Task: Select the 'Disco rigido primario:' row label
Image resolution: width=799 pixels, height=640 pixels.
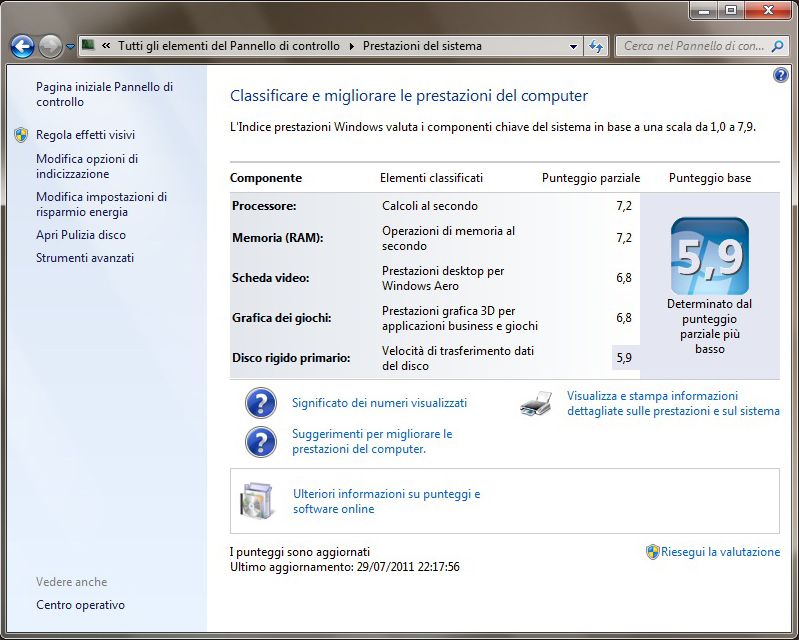Action: tap(291, 358)
